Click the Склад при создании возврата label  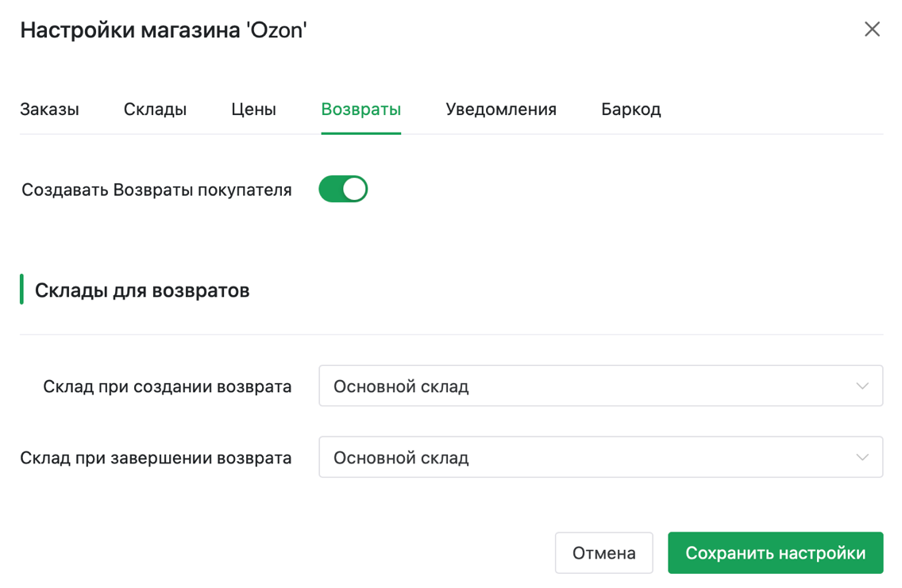pos(167,387)
